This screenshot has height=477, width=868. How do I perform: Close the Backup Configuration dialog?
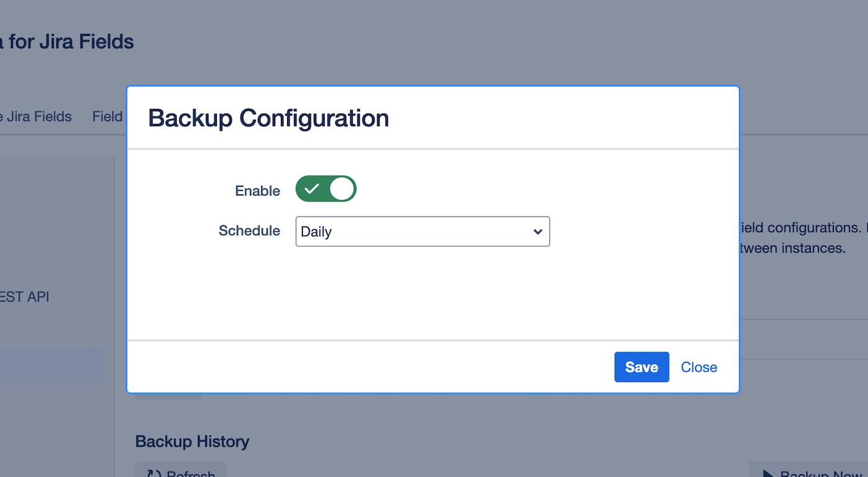pos(699,367)
